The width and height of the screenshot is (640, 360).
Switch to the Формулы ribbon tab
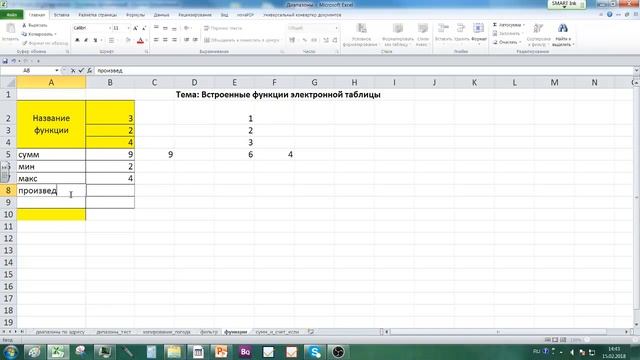pyautogui.click(x=135, y=15)
